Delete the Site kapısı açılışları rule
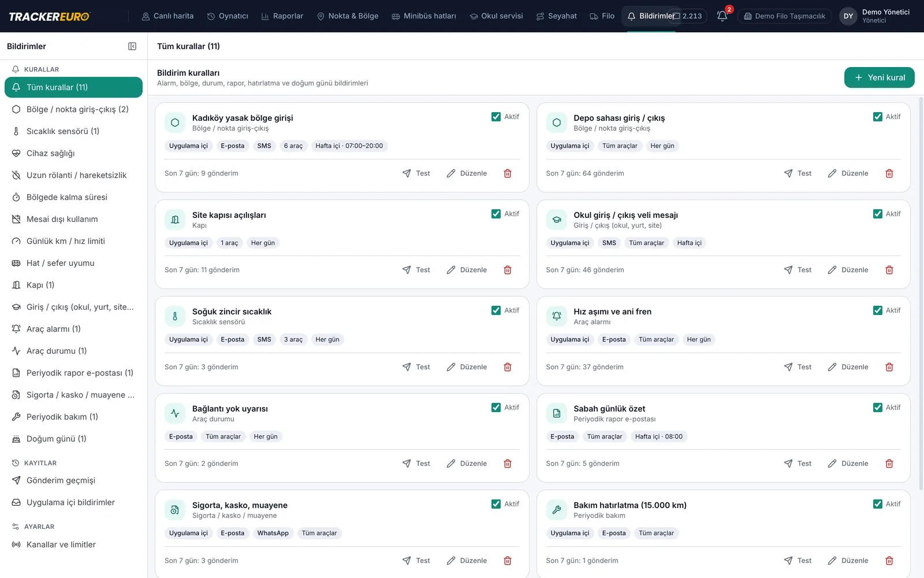This screenshot has width=924, height=578. tap(508, 270)
